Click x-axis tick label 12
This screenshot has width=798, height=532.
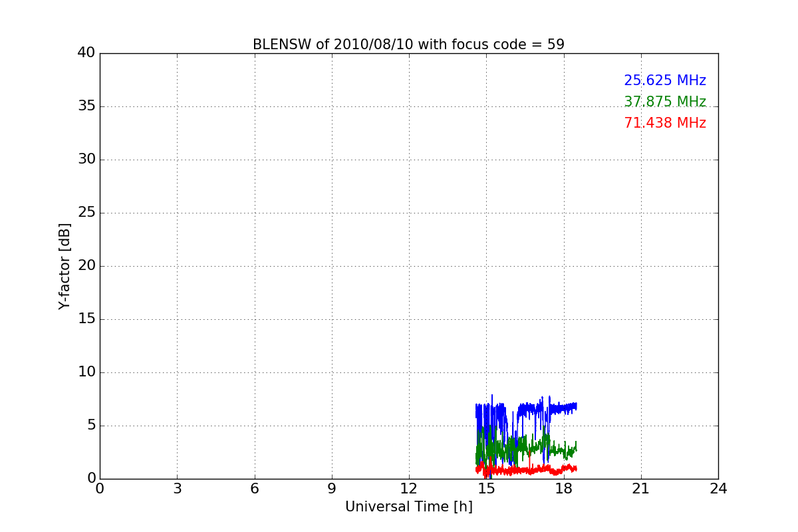coord(409,489)
